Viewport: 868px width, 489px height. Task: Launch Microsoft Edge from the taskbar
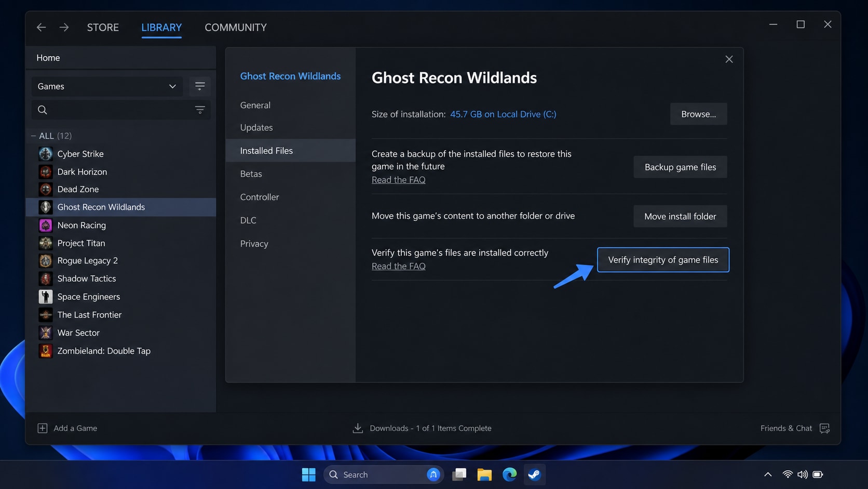pos(510,474)
